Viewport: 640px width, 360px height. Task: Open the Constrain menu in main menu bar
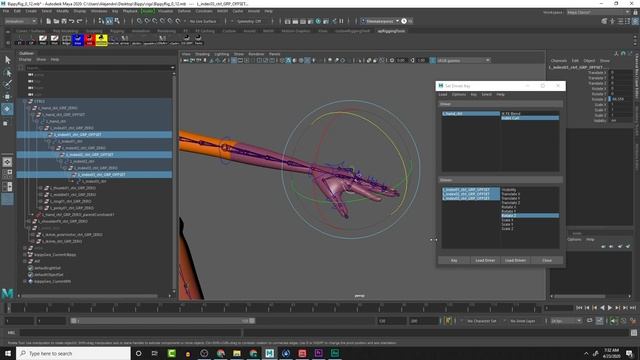pos(204,11)
